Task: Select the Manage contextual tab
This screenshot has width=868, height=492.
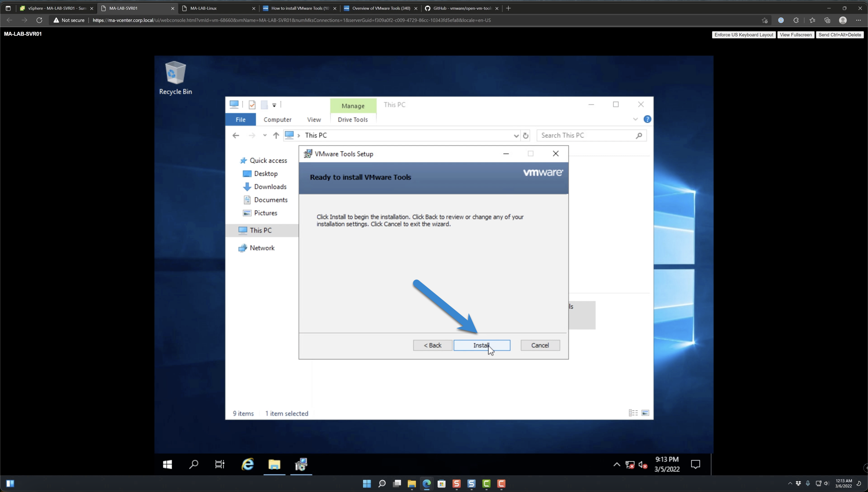Action: click(353, 106)
